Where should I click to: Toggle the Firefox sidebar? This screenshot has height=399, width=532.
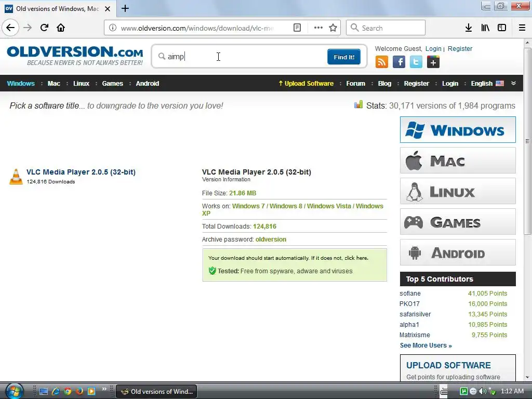pyautogui.click(x=502, y=28)
